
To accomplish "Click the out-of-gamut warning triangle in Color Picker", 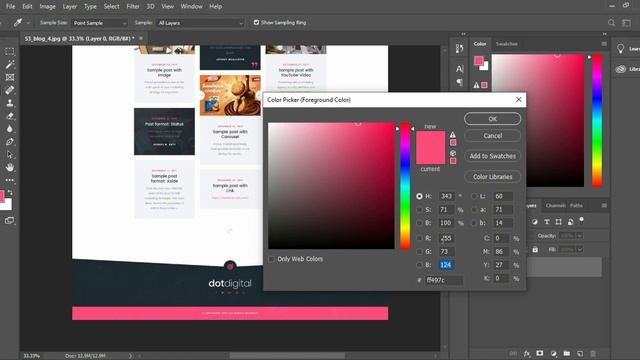I will pos(453,135).
